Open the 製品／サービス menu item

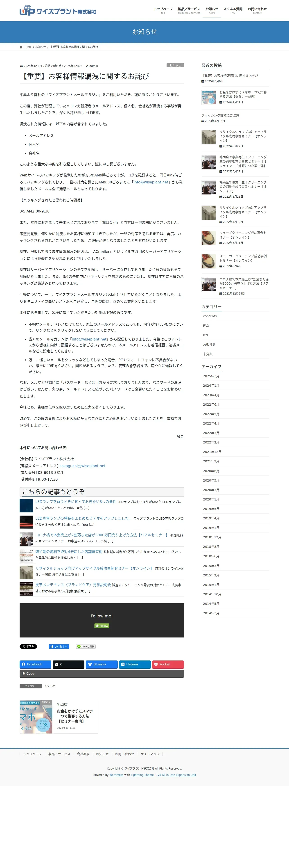point(189,10)
